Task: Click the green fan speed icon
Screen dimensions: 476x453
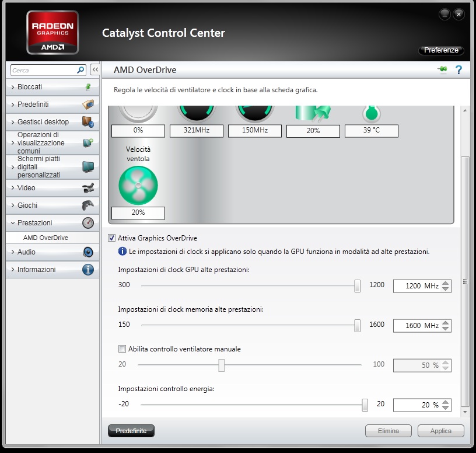Action: tap(138, 185)
